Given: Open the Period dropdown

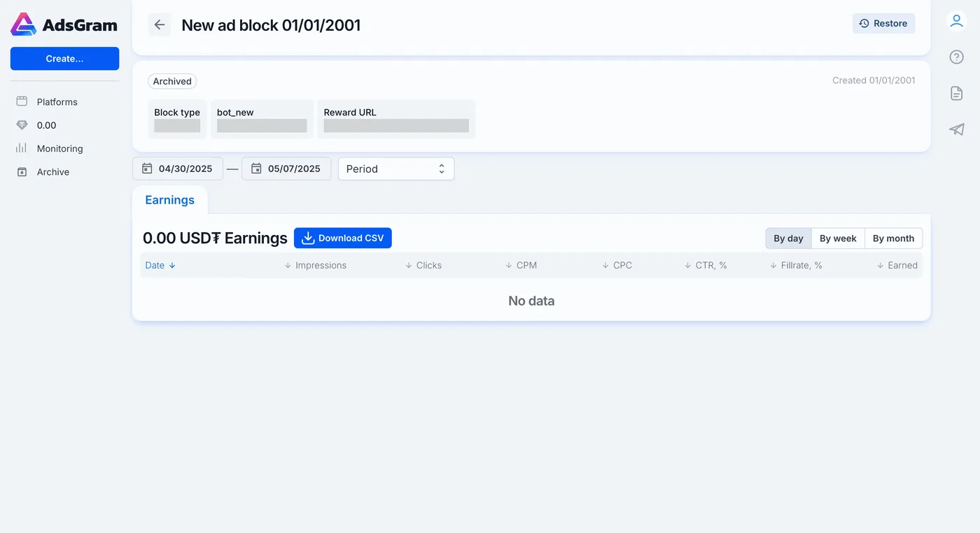Looking at the screenshot, I should [396, 169].
